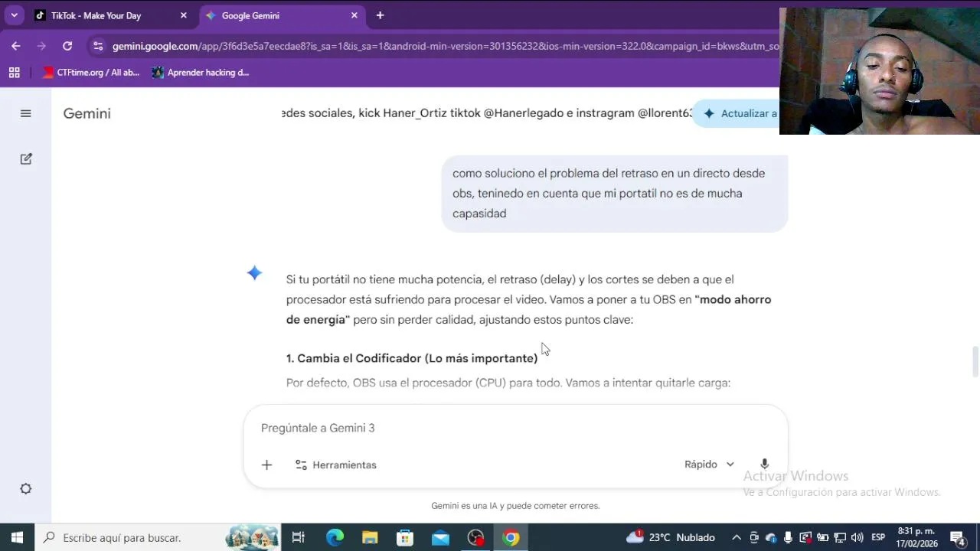
Task: Launch Microsoft Edge from the taskbar
Action: [x=335, y=537]
